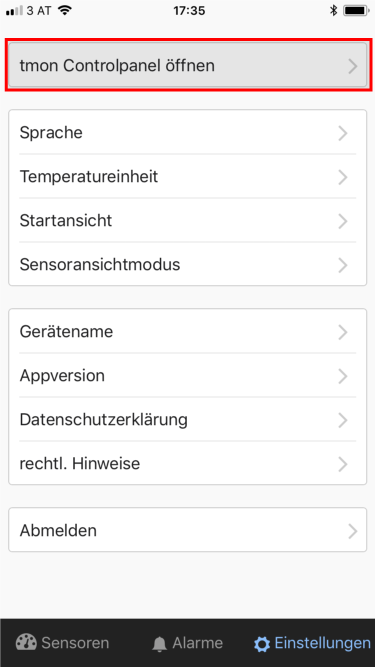Open the Datenschutzerklärung link
The image size is (375, 667).
coord(188,419)
